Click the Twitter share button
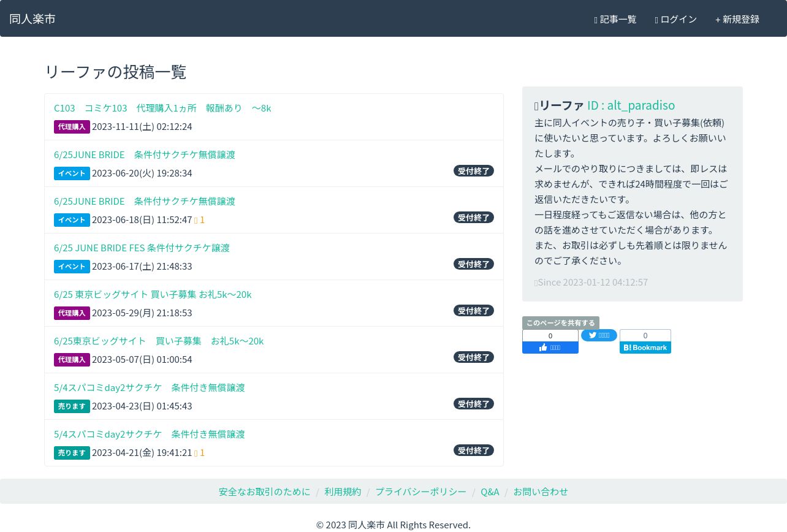 tap(599, 335)
